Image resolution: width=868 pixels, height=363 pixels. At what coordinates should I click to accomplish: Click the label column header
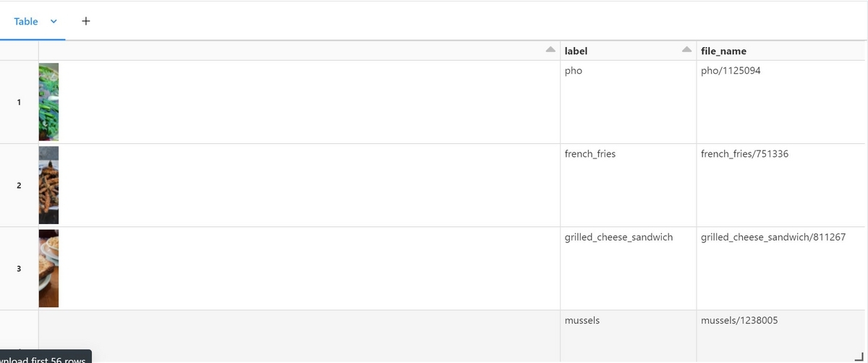(576, 51)
